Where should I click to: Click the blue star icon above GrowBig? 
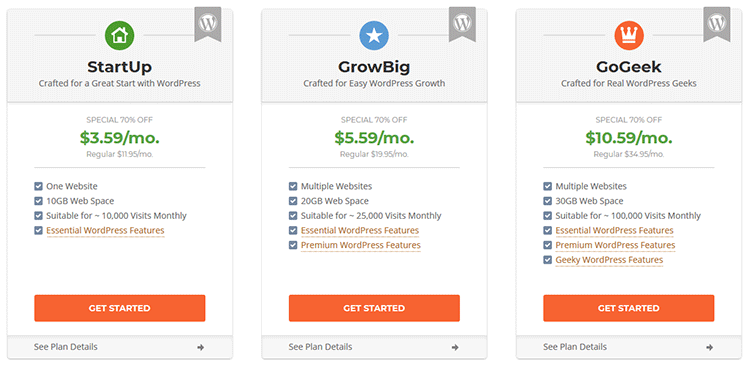pyautogui.click(x=374, y=35)
